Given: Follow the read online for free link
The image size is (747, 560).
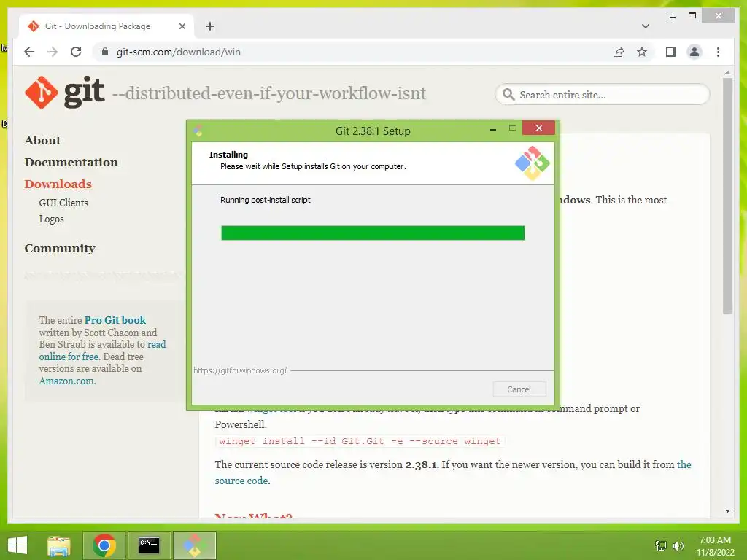Looking at the screenshot, I should pyautogui.click(x=102, y=351).
